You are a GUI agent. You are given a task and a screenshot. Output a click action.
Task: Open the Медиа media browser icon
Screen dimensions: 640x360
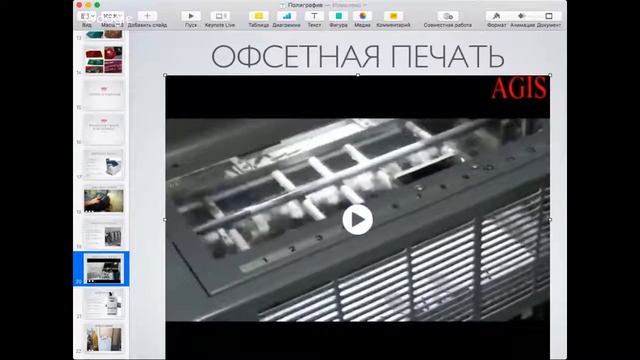(x=362, y=16)
